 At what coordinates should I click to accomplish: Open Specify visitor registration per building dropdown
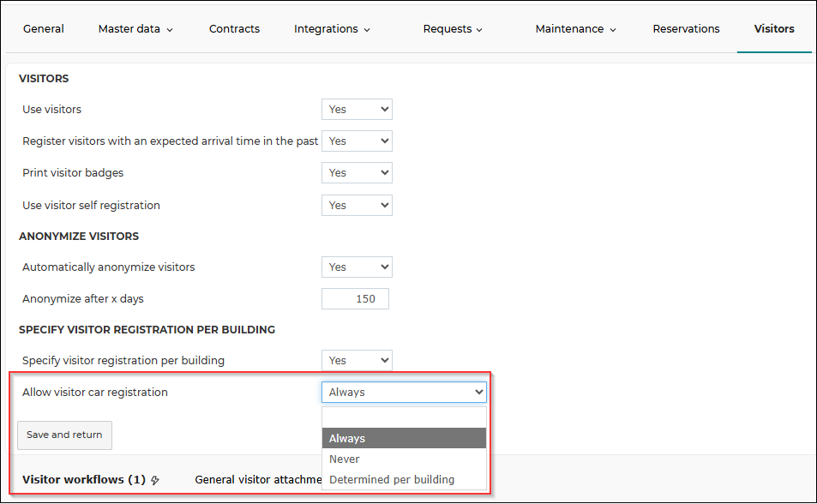(x=357, y=361)
